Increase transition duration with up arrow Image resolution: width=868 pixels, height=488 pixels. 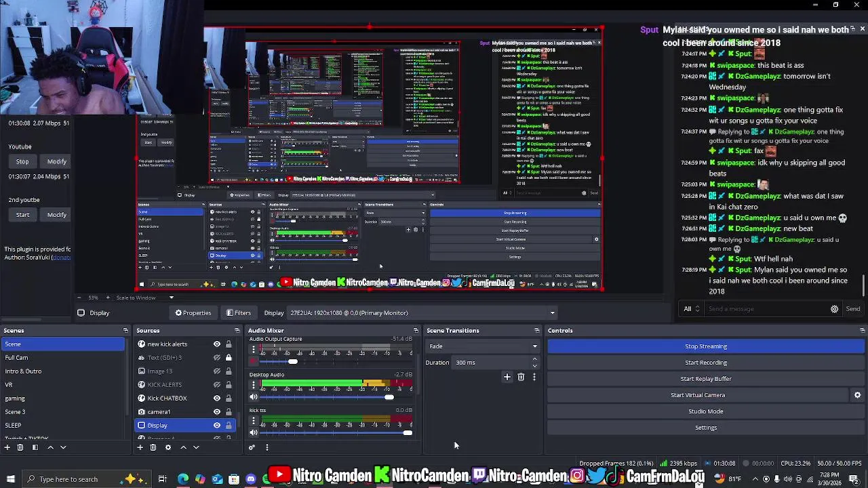pos(534,359)
